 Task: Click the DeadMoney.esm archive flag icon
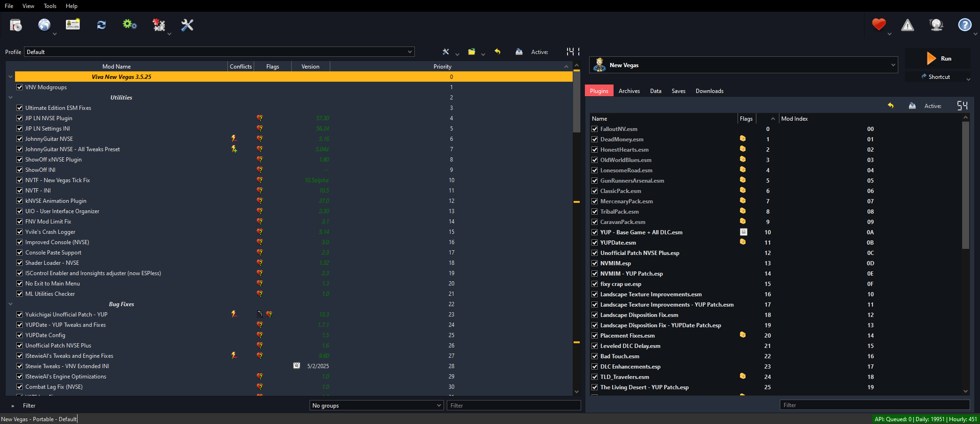[x=743, y=139]
